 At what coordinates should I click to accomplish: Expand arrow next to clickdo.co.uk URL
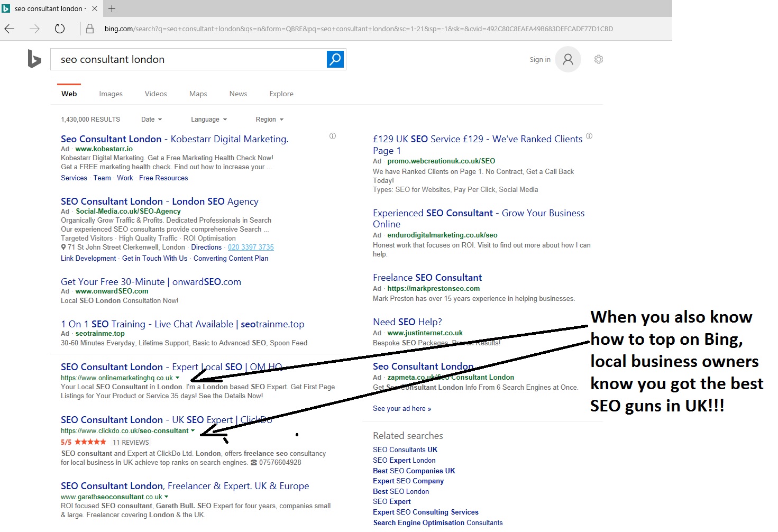pyautogui.click(x=193, y=431)
